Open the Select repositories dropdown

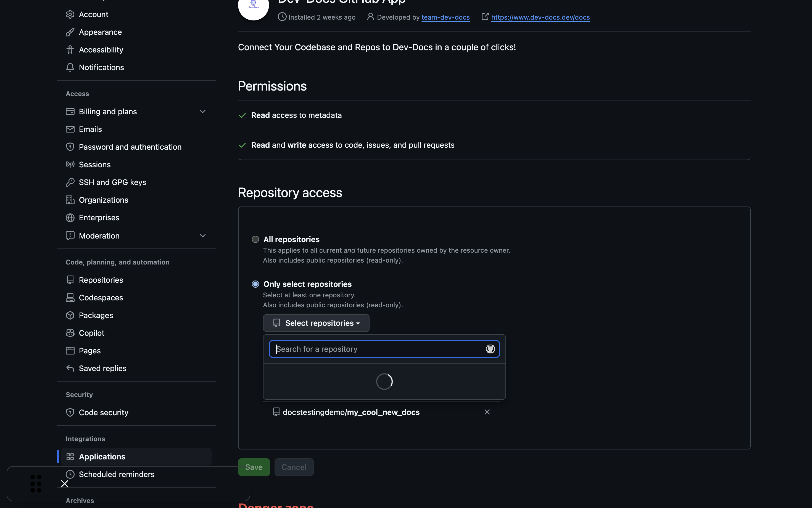coord(316,323)
